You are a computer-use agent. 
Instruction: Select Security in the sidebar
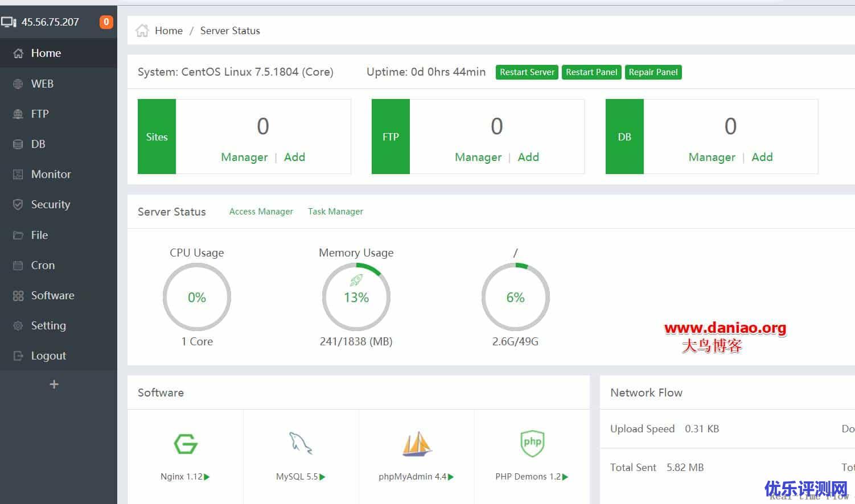point(59,204)
